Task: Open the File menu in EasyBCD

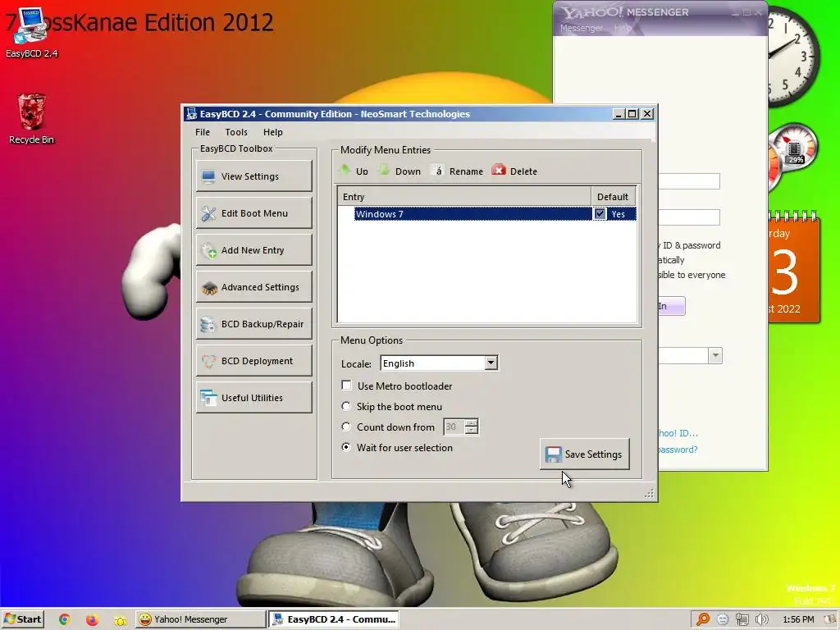Action: (x=203, y=132)
